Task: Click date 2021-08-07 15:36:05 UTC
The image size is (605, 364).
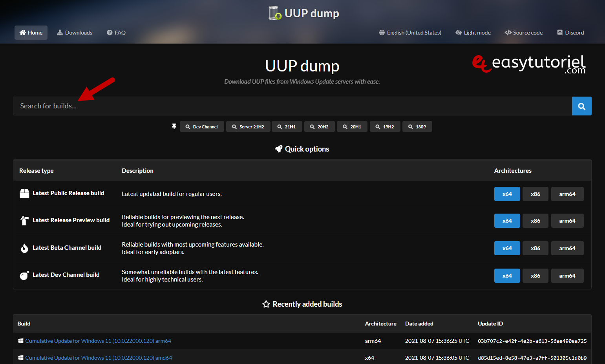Action: point(437,358)
